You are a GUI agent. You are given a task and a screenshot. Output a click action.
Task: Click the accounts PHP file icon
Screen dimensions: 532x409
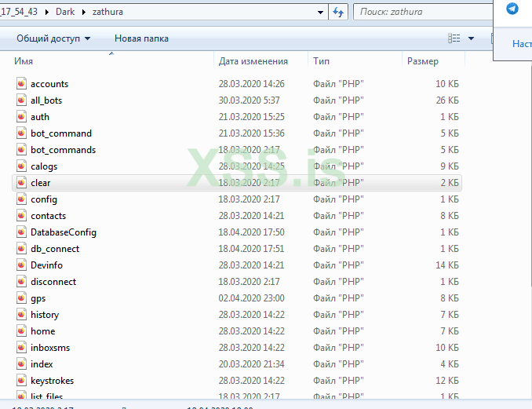click(21, 83)
